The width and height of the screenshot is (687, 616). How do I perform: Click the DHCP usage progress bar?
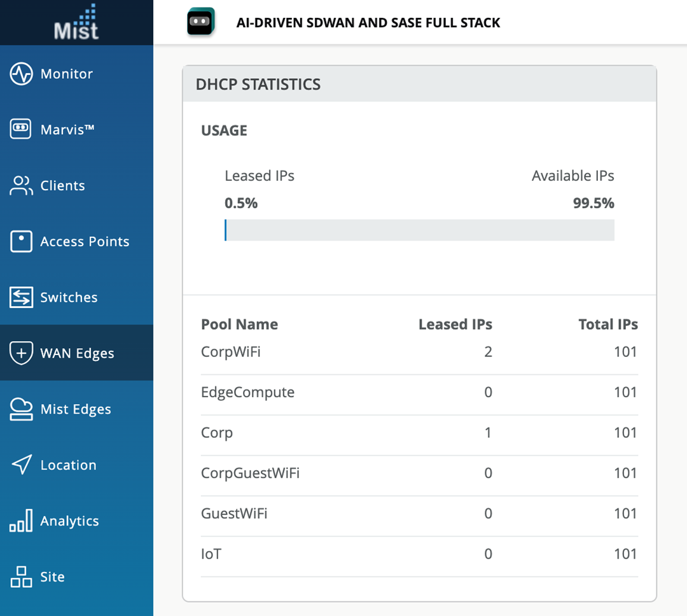point(419,230)
